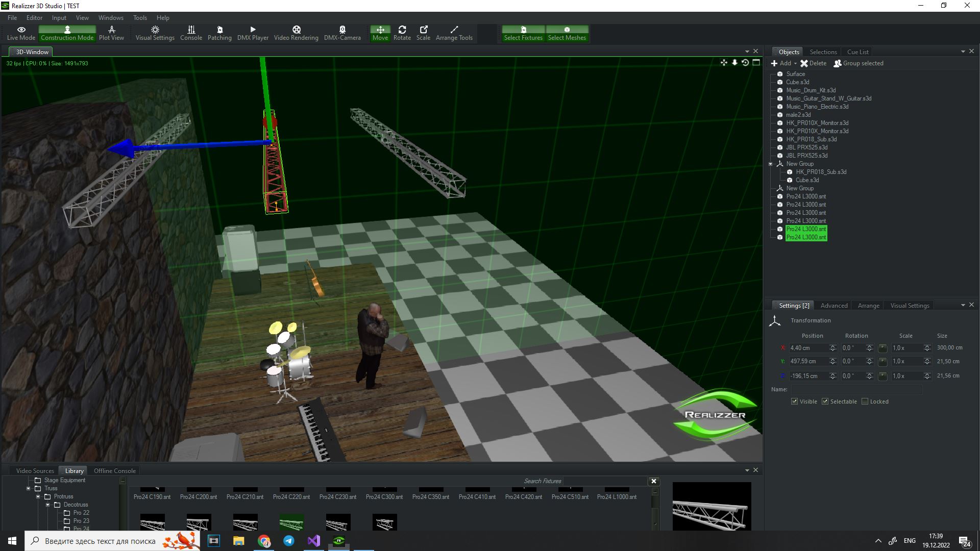Uncheck the Visible checkbox
The image size is (980, 551).
[x=794, y=402]
